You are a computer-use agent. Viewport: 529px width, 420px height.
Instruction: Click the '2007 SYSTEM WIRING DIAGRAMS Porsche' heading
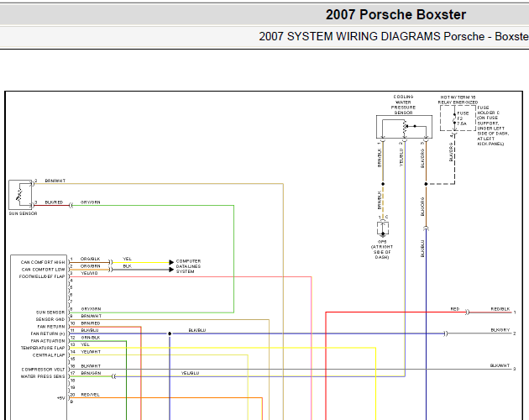pos(371,36)
